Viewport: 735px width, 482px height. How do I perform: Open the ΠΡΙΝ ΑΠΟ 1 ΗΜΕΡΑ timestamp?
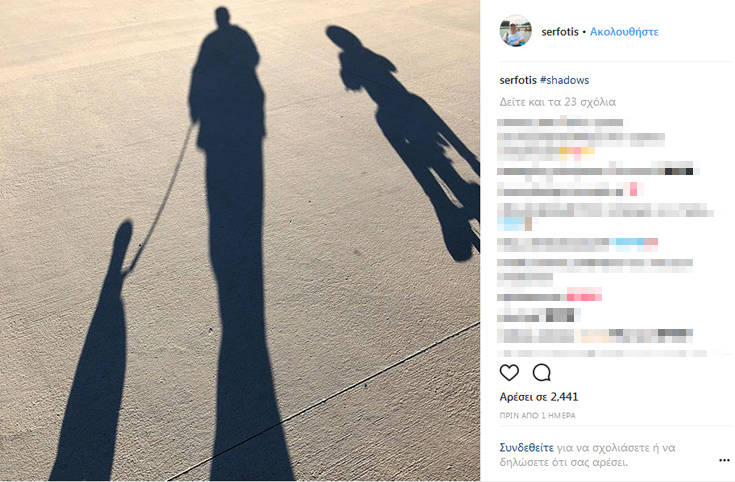point(537,415)
